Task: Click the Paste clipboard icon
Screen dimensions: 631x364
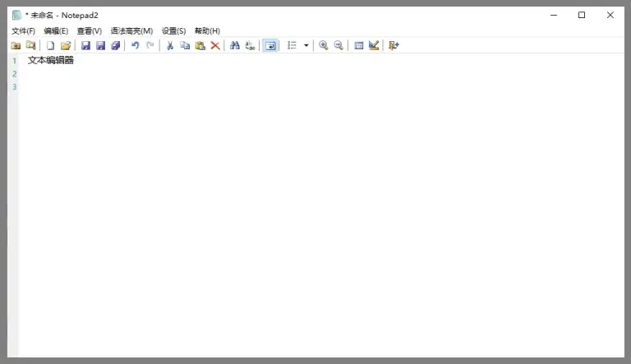Action: 200,46
